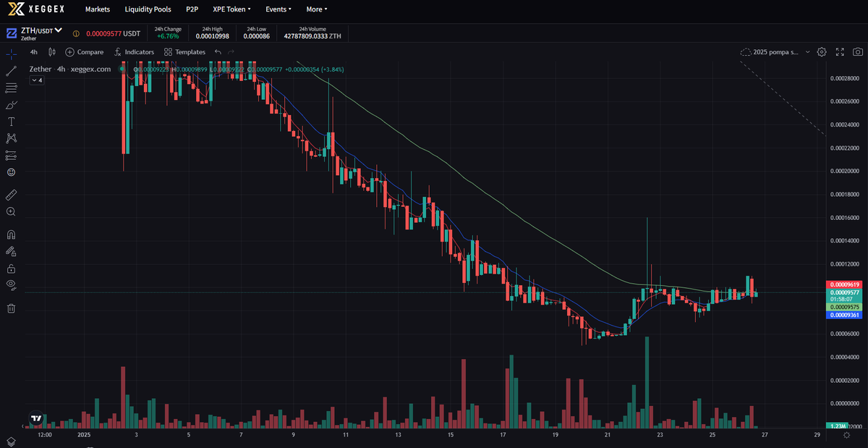Enter fullscreen chart mode

(x=840, y=52)
